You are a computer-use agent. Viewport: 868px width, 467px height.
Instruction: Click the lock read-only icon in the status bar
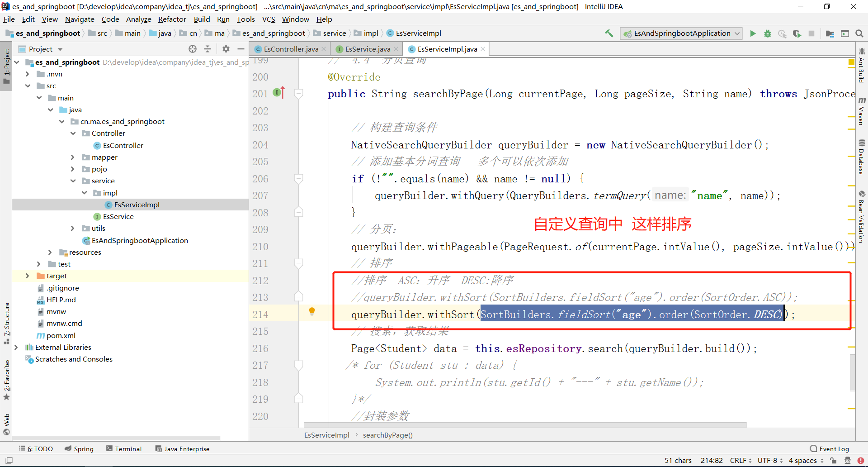click(x=833, y=461)
